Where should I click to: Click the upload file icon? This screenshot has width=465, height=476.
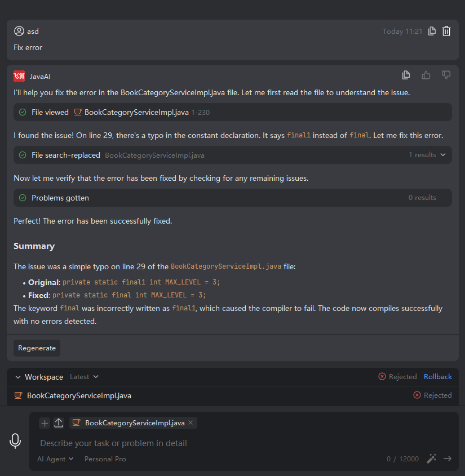pos(59,423)
